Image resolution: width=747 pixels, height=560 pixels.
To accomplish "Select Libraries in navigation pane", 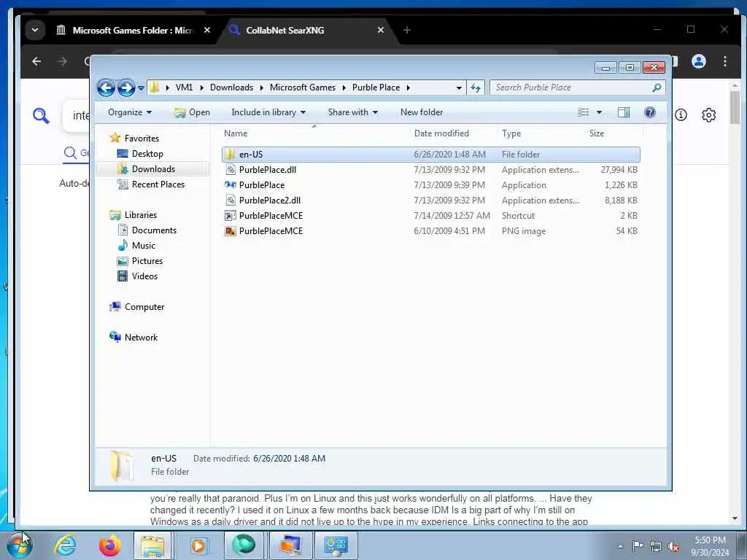I will click(x=141, y=215).
